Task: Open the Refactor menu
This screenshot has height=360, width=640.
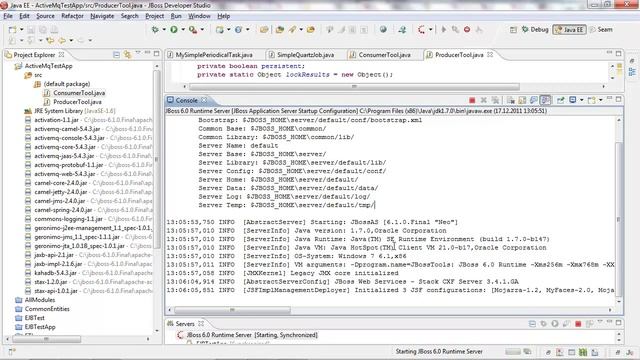Action: tap(72, 16)
